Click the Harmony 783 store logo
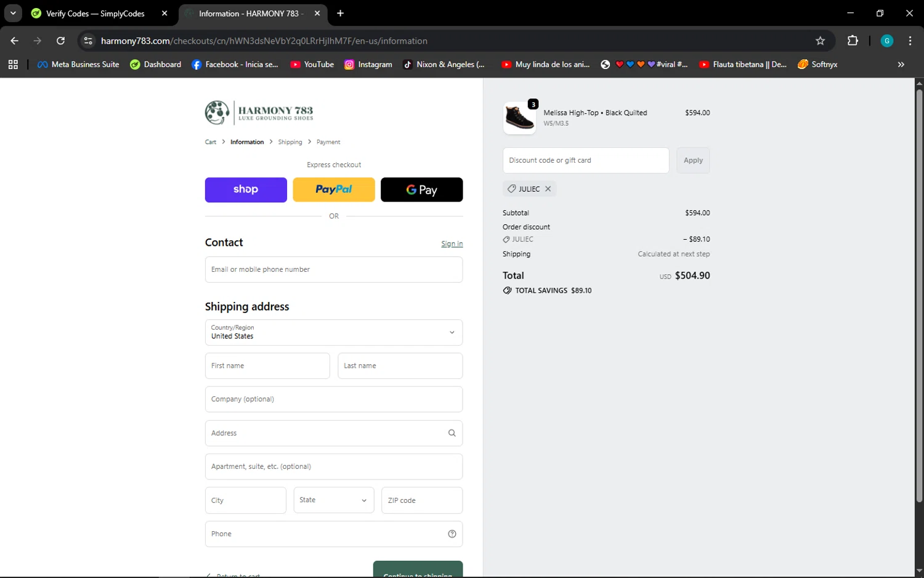The height and width of the screenshot is (578, 924). [x=259, y=112]
